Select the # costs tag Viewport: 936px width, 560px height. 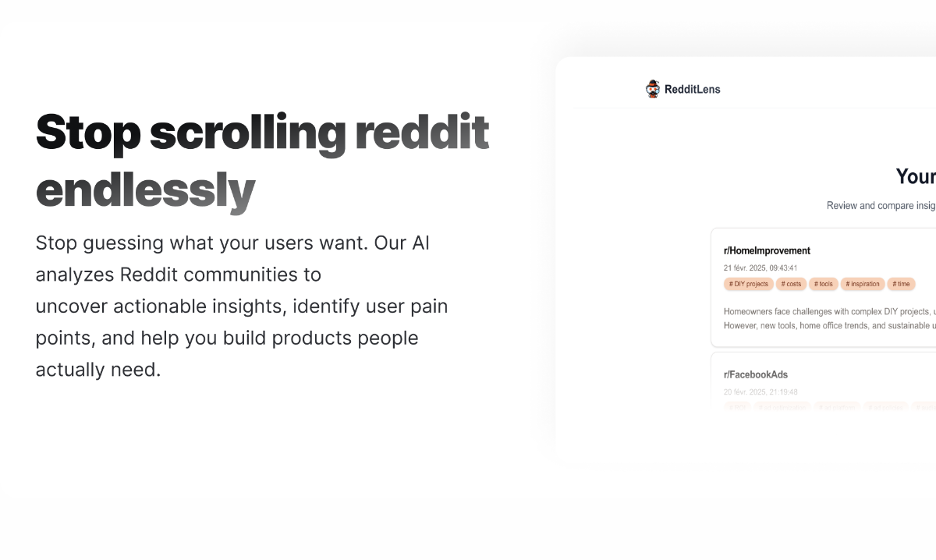point(791,284)
